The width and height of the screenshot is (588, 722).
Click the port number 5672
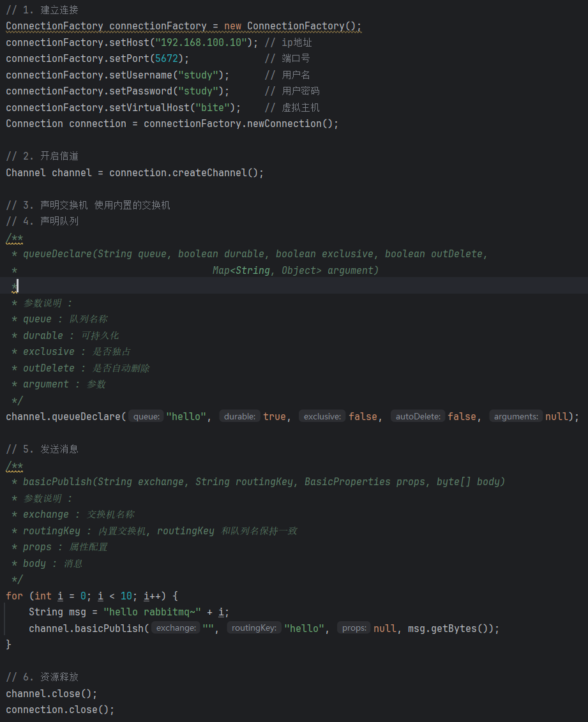click(167, 59)
